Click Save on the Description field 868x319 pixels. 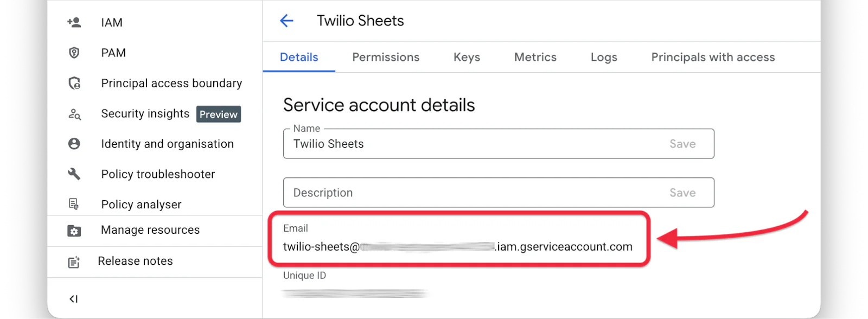pyautogui.click(x=682, y=193)
